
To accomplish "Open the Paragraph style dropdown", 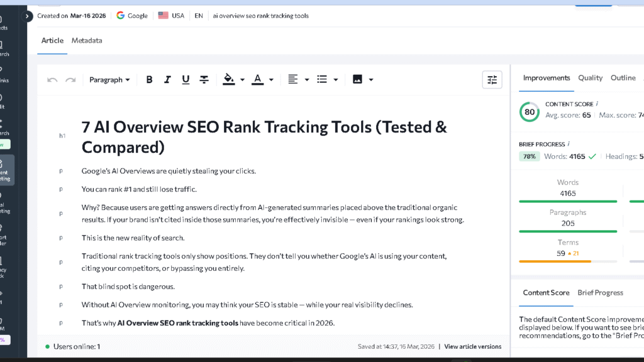I will coord(109,79).
